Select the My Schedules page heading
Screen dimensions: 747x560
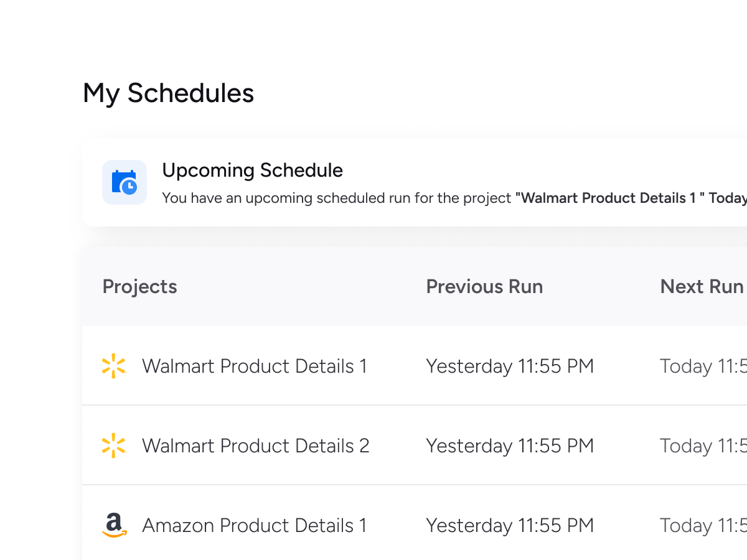coord(168,93)
